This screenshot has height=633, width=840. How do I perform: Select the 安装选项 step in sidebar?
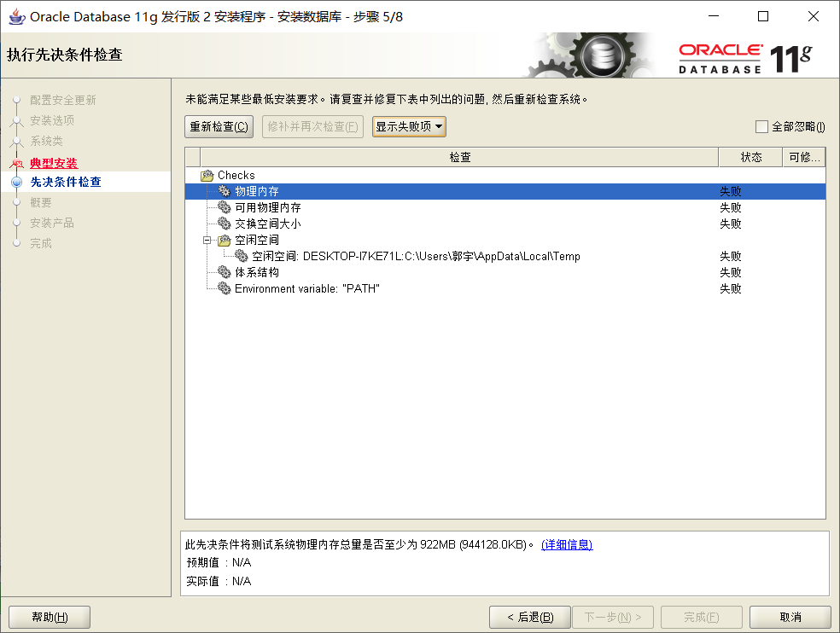click(x=52, y=120)
